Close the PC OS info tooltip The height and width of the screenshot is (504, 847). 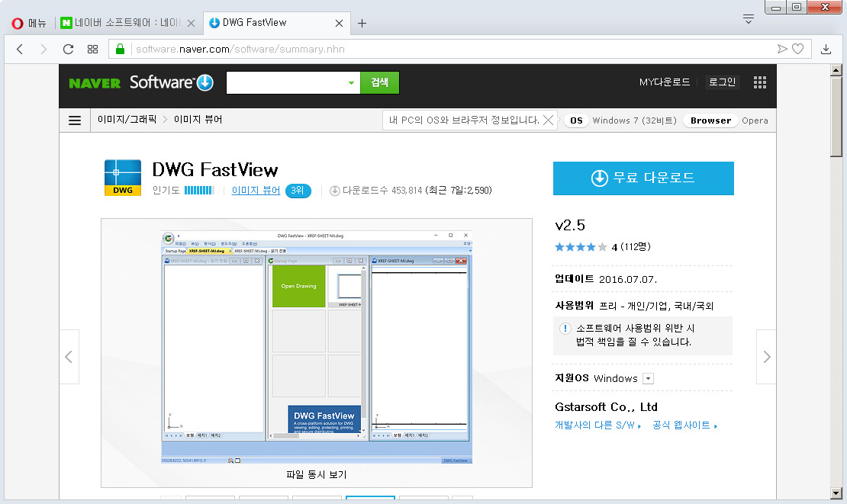click(x=549, y=120)
